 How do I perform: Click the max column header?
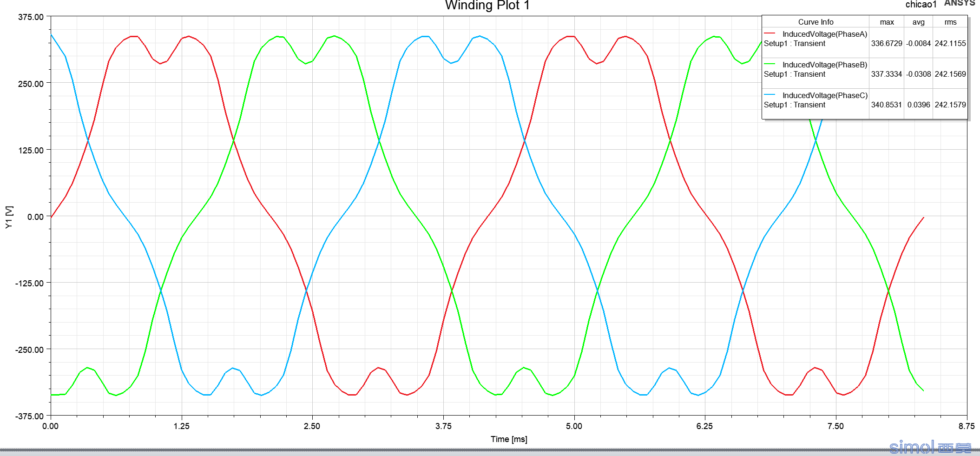click(x=887, y=22)
